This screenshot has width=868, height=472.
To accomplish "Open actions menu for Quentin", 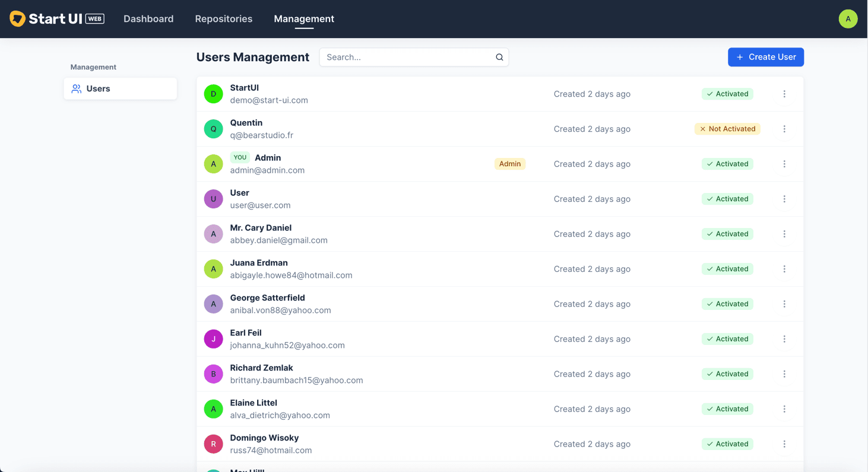I will click(x=784, y=129).
